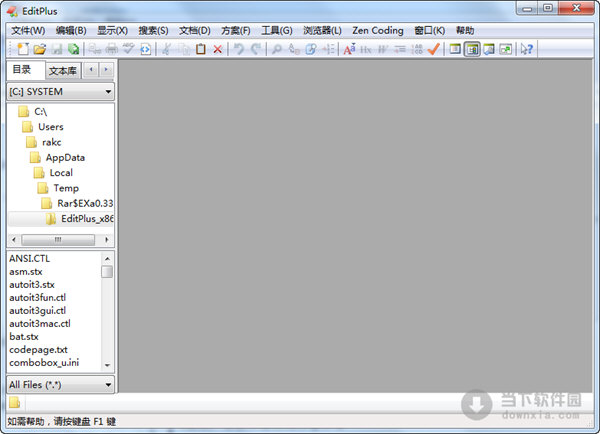Open the 编辑(B) menu
The image size is (600, 434).
tap(71, 31)
